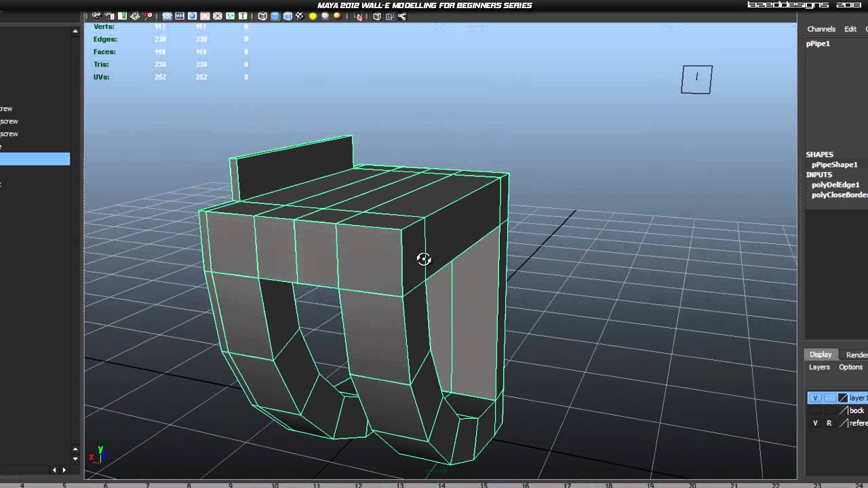Toggle the Field Chart icon
The image size is (868, 488).
tap(217, 16)
